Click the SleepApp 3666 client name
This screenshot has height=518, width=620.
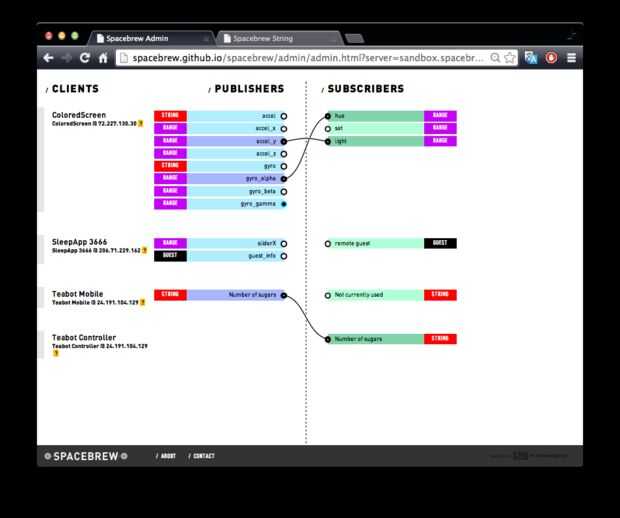coord(79,242)
